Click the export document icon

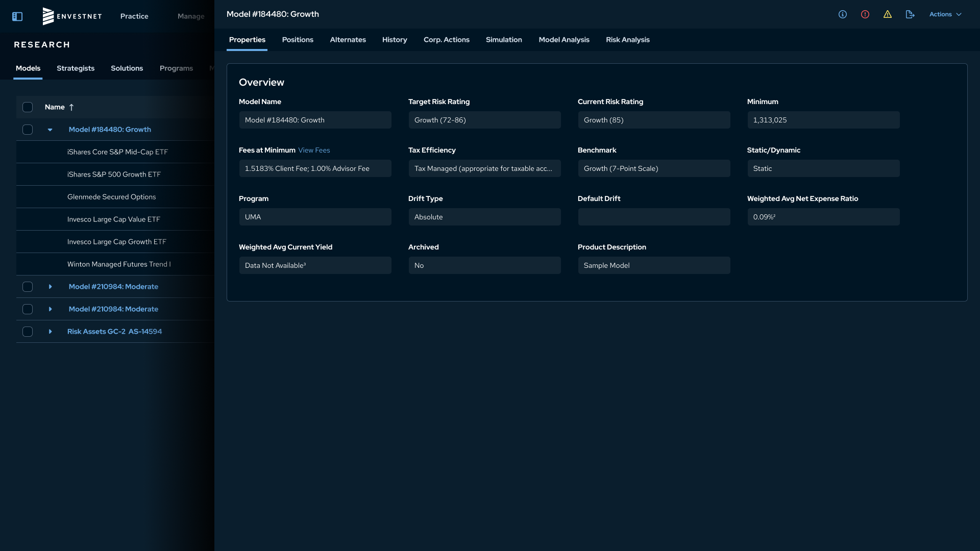pos(910,14)
